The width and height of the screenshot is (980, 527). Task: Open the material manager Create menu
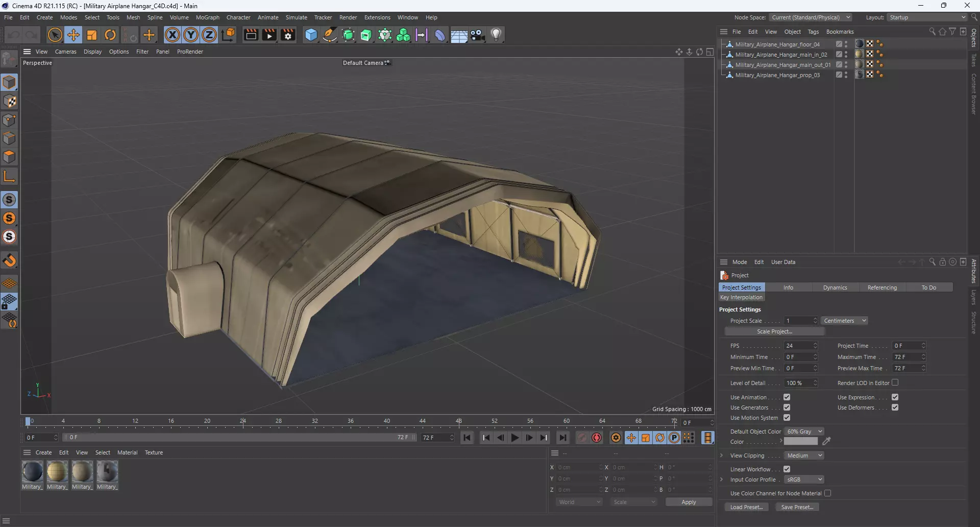coord(43,452)
